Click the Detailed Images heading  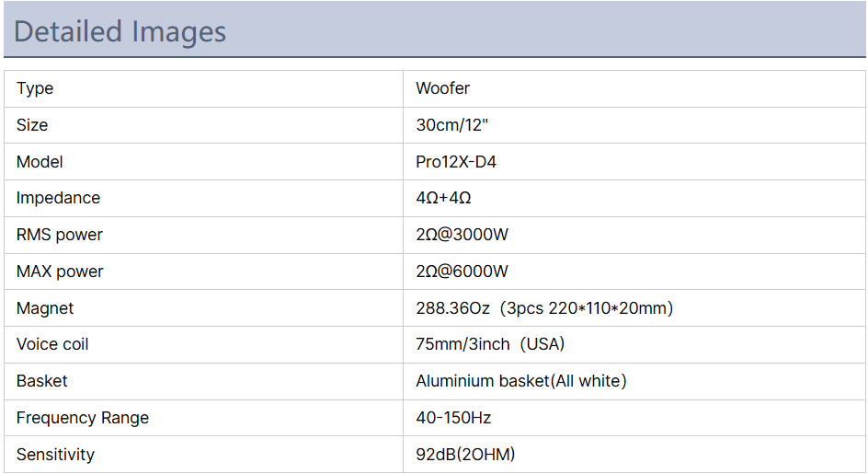coord(120,31)
